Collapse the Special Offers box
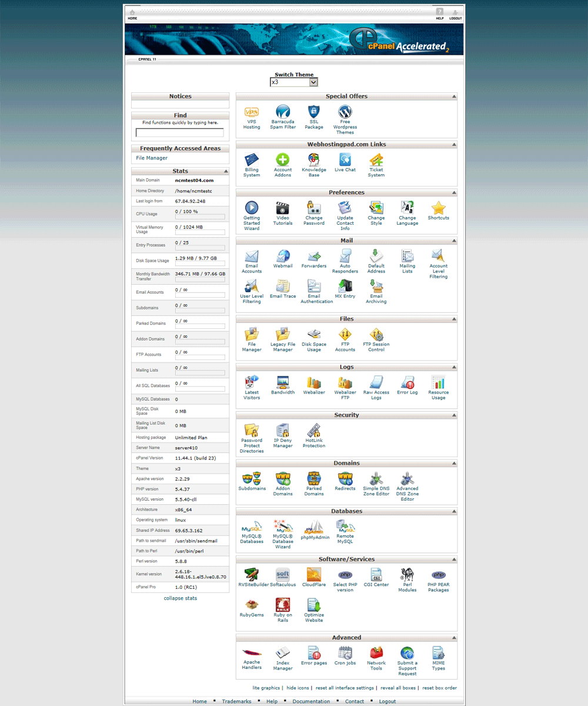The image size is (588, 706). click(x=454, y=96)
